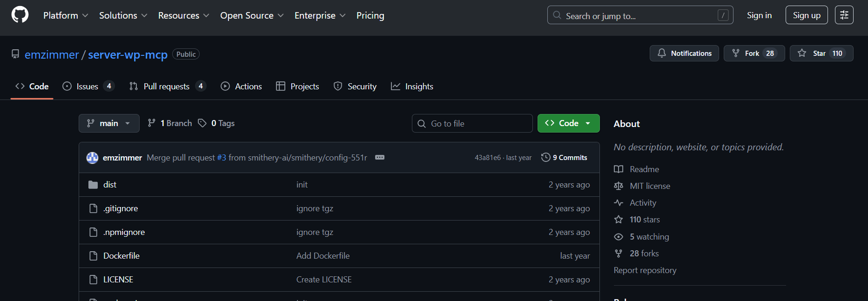868x301 pixels.
Task: Expand the Open Source menu
Action: click(252, 15)
